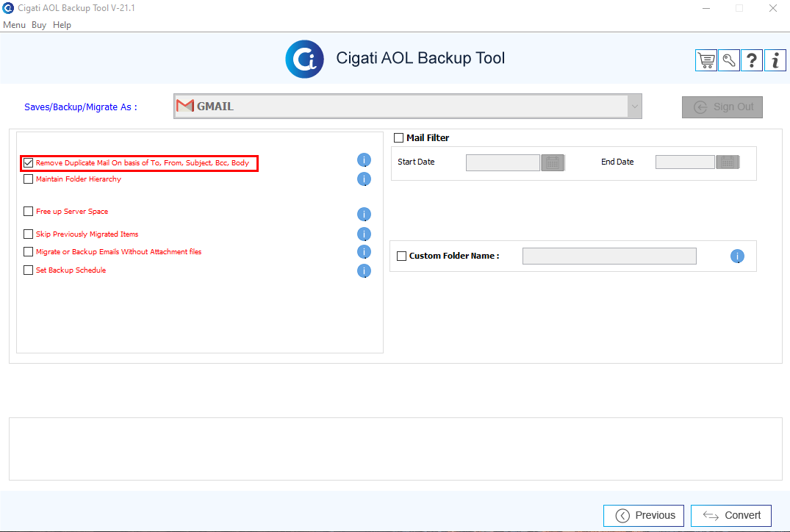Click the Saves/Backup/Migrate As label

[x=81, y=107]
